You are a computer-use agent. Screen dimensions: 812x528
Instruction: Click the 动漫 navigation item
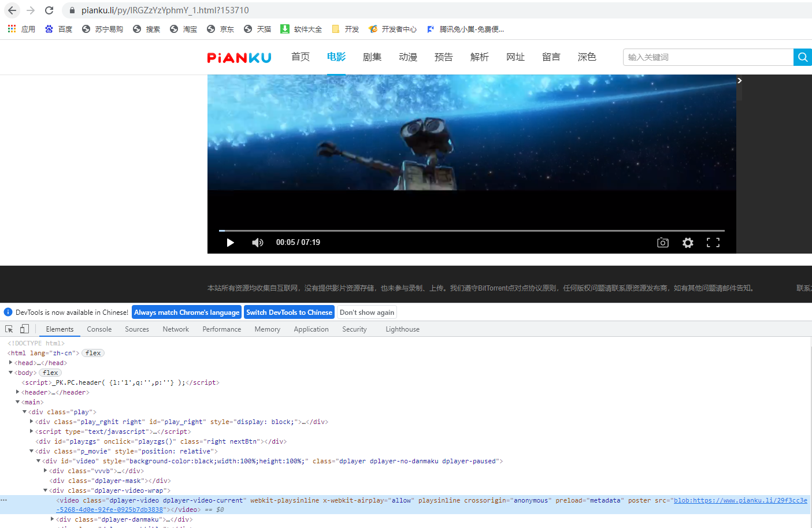(408, 57)
